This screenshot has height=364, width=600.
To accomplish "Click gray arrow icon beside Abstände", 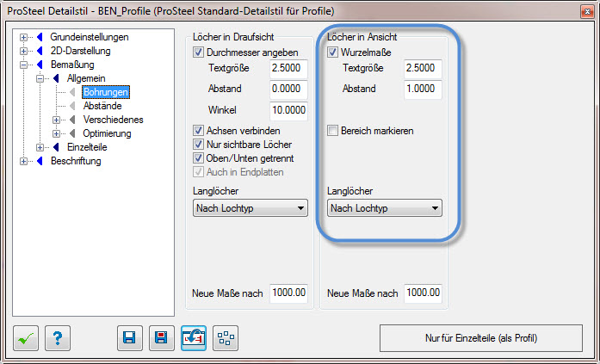I will tap(72, 106).
